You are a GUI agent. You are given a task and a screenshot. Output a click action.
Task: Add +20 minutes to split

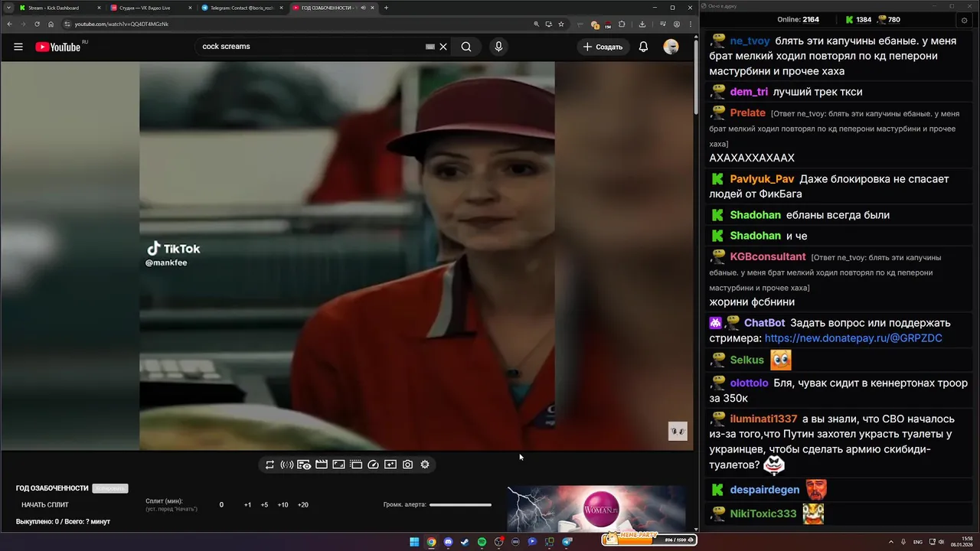[303, 505]
